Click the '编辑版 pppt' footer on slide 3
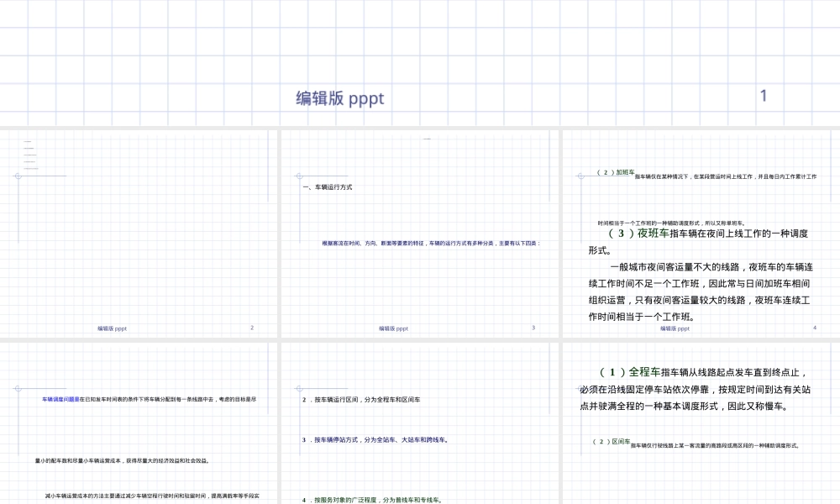This screenshot has height=504, width=840. 393,328
